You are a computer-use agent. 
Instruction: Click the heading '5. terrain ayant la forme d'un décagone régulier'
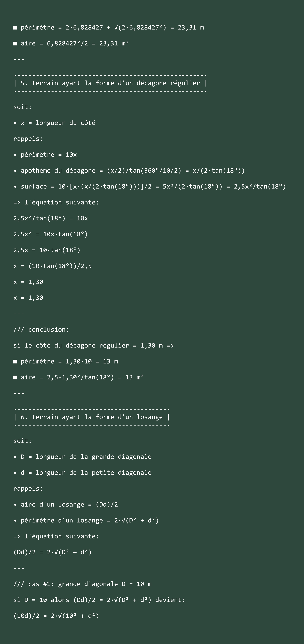110,83
